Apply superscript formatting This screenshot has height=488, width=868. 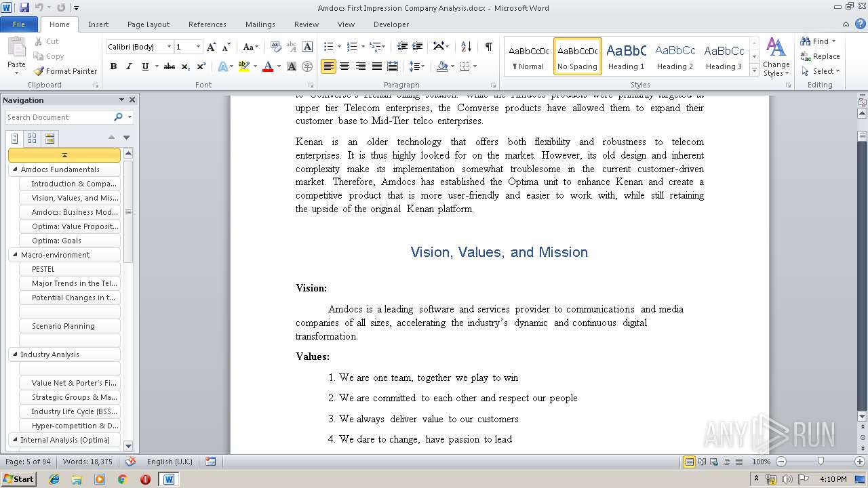[x=201, y=66]
